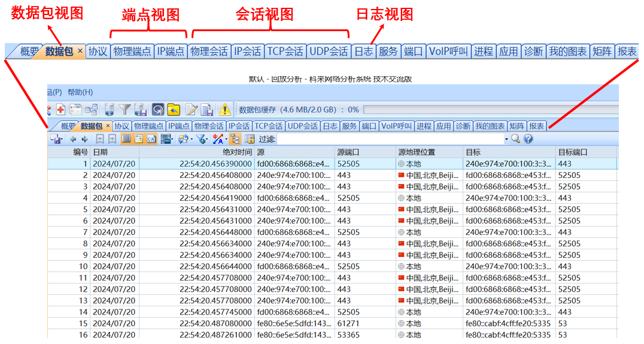Click the magnifier icon right of filter box
Viewport: 644px width, 344px height.
(x=515, y=139)
